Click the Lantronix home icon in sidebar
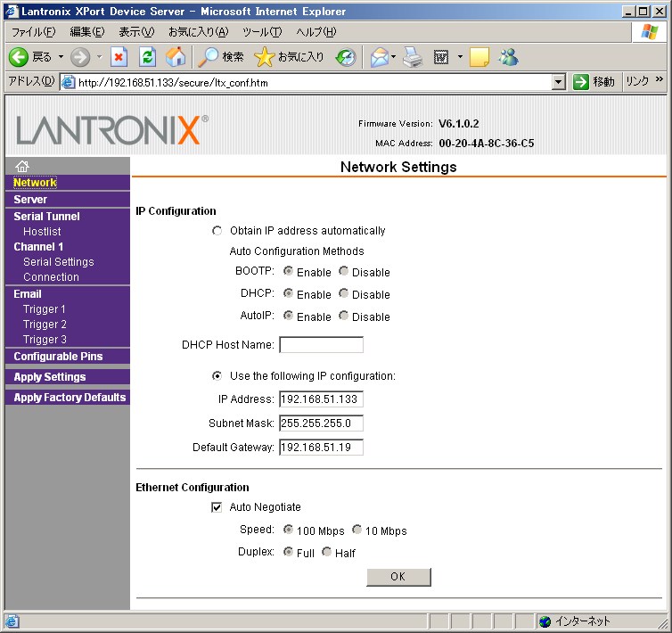 (22, 166)
